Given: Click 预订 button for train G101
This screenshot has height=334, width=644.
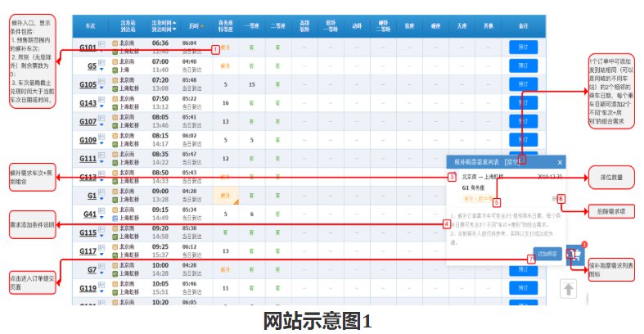Looking at the screenshot, I should [523, 47].
